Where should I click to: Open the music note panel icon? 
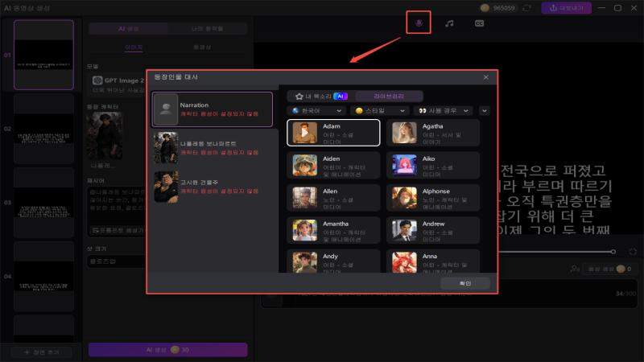click(449, 23)
